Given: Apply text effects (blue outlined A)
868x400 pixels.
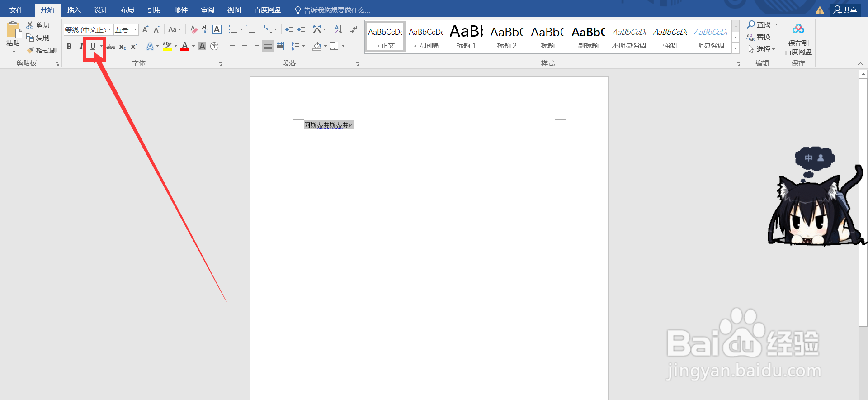Looking at the screenshot, I should [150, 46].
